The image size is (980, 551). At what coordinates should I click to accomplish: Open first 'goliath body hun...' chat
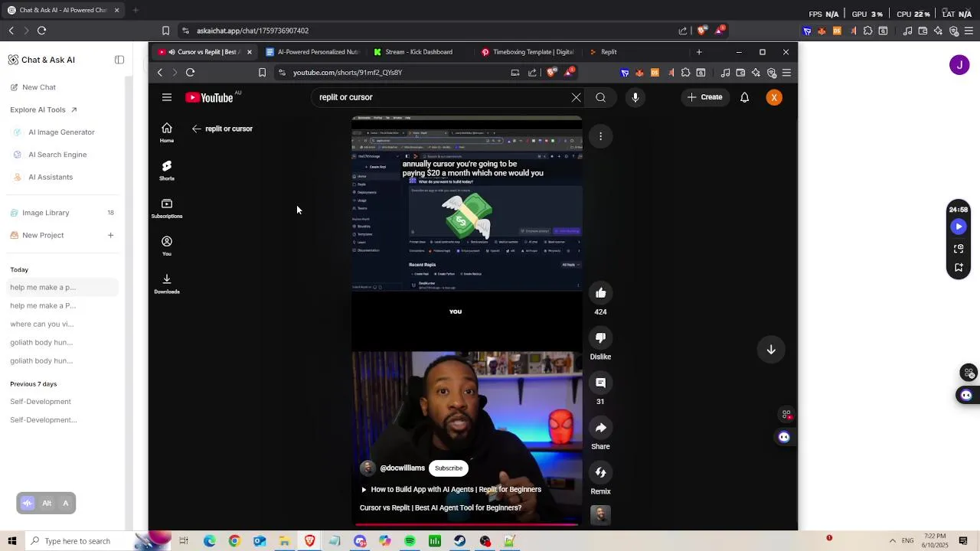point(41,342)
